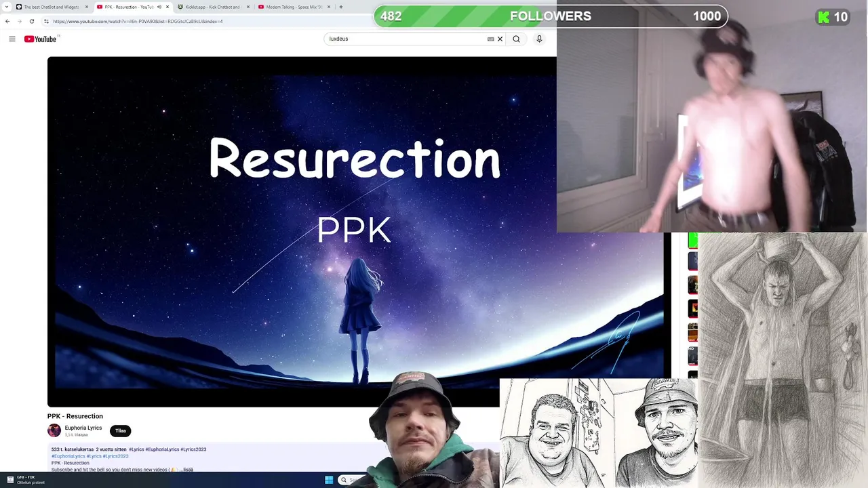This screenshot has width=868, height=488.
Task: Go to the YouTube home logo
Action: point(41,39)
